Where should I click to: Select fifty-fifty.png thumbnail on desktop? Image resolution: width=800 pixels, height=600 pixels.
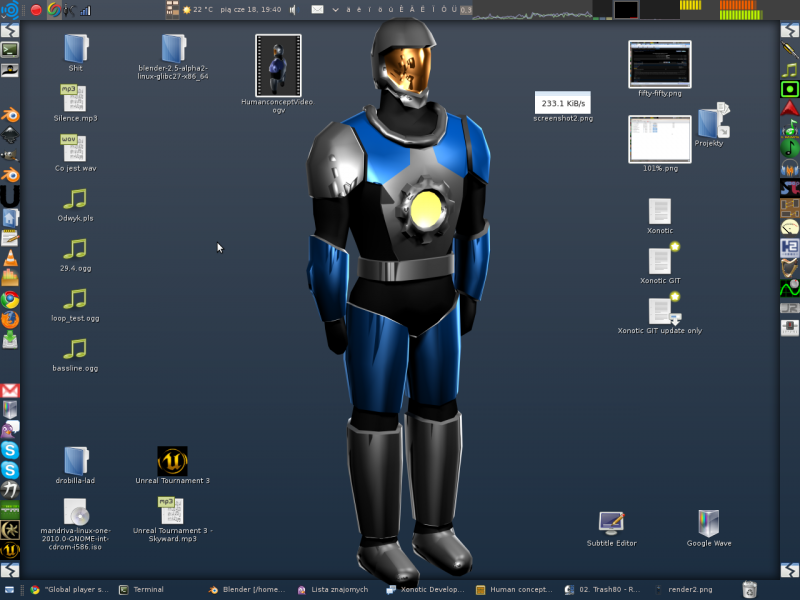pyautogui.click(x=660, y=68)
